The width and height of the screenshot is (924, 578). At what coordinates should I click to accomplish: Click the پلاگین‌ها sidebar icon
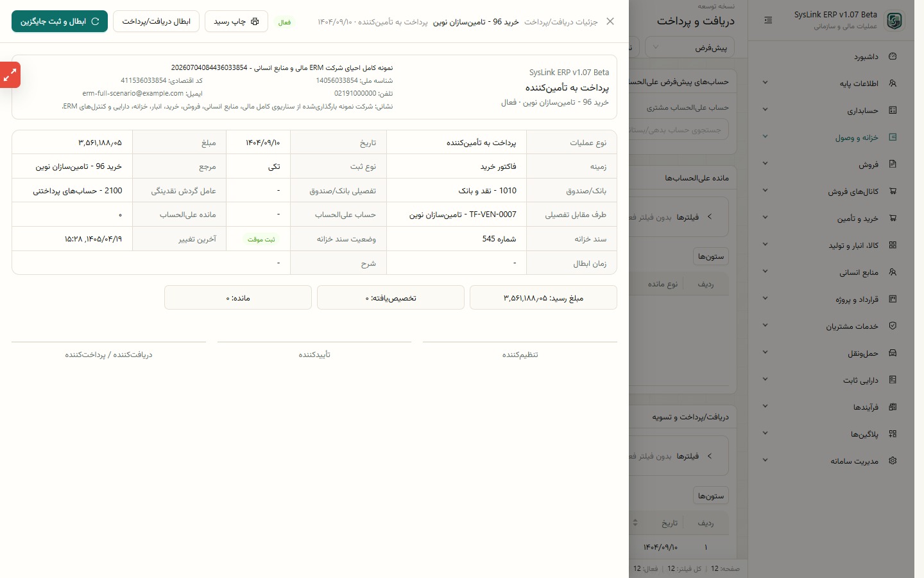893,434
